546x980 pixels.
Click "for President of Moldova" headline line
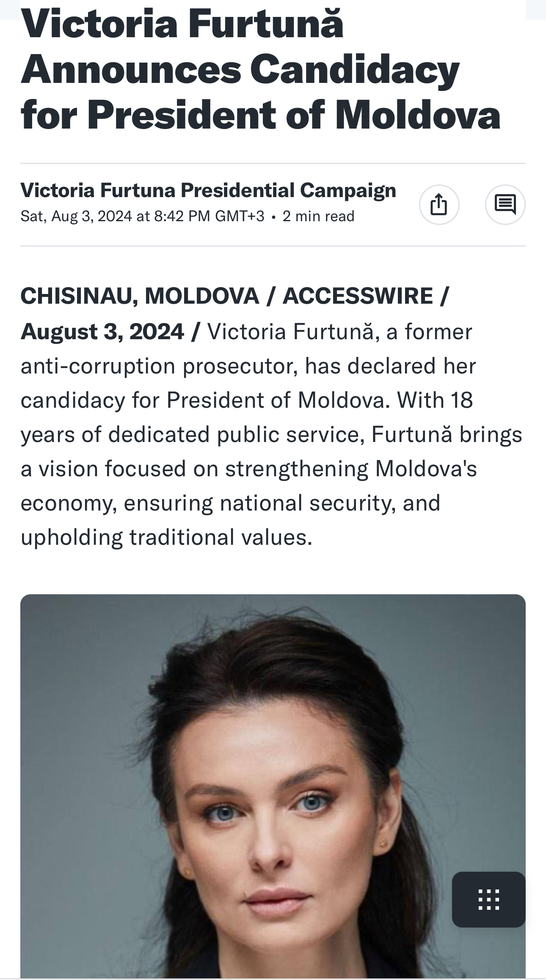click(260, 115)
